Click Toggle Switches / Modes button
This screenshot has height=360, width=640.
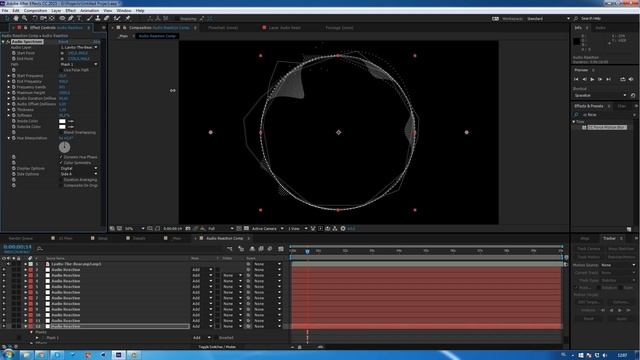(x=217, y=347)
